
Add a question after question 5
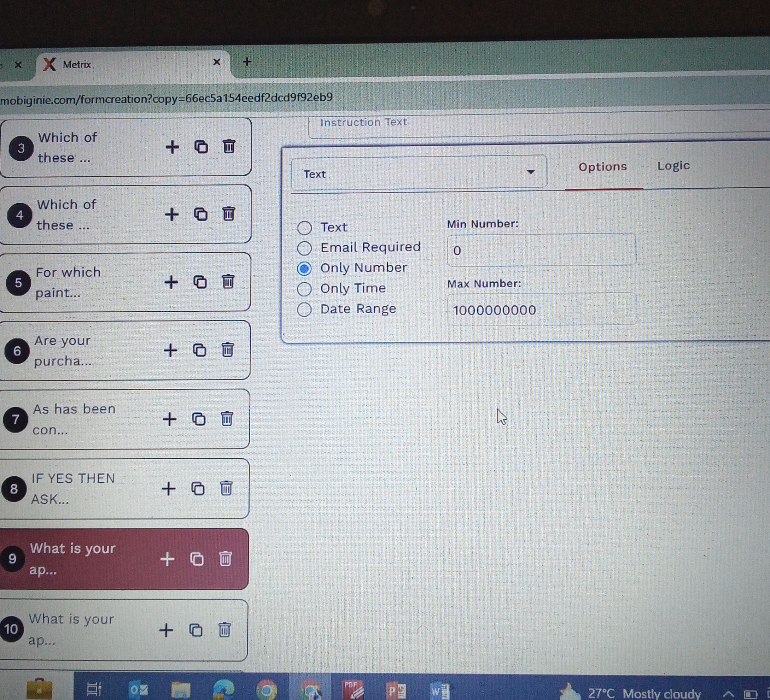point(171,282)
